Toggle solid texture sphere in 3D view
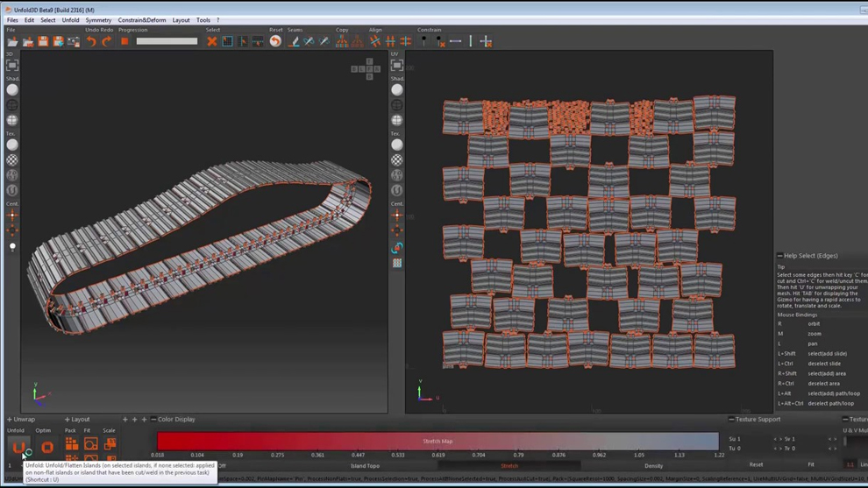The image size is (868, 488). tap(12, 145)
